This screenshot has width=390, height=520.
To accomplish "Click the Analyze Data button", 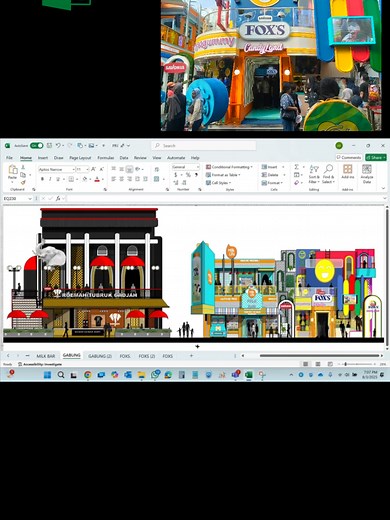I will click(x=367, y=174).
